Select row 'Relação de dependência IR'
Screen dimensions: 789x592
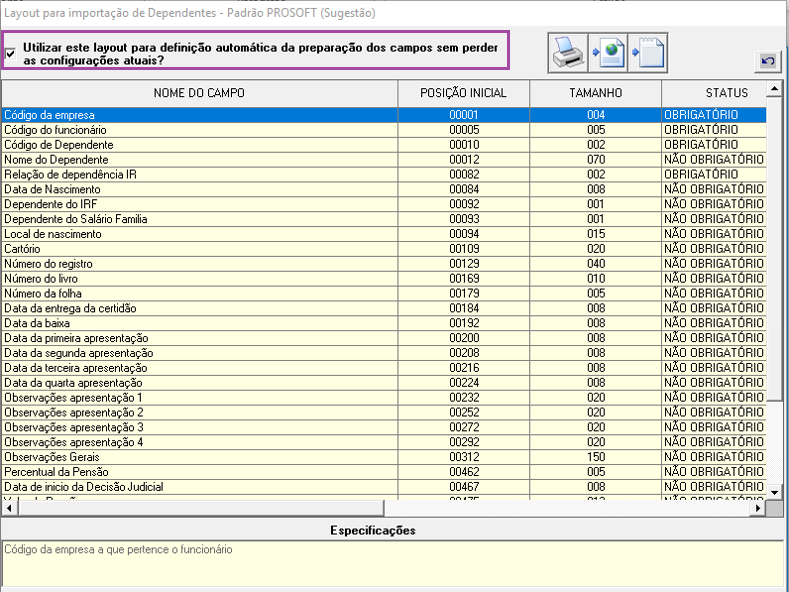384,175
